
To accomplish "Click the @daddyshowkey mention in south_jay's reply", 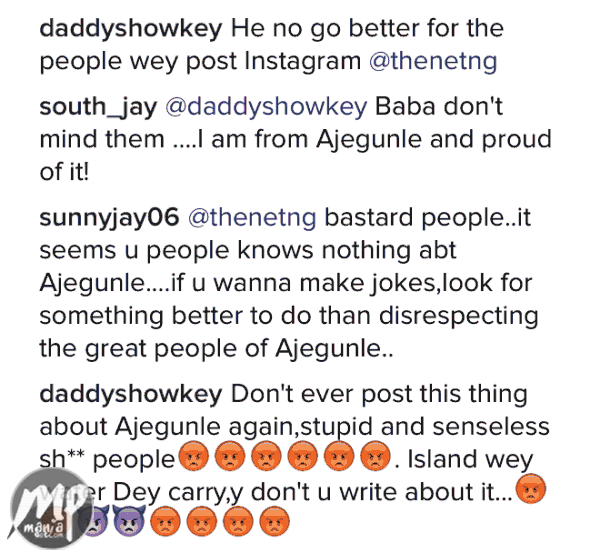I will 266,107.
